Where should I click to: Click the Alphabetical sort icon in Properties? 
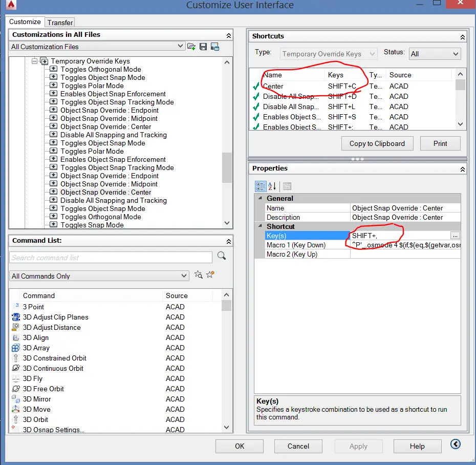pyautogui.click(x=272, y=186)
